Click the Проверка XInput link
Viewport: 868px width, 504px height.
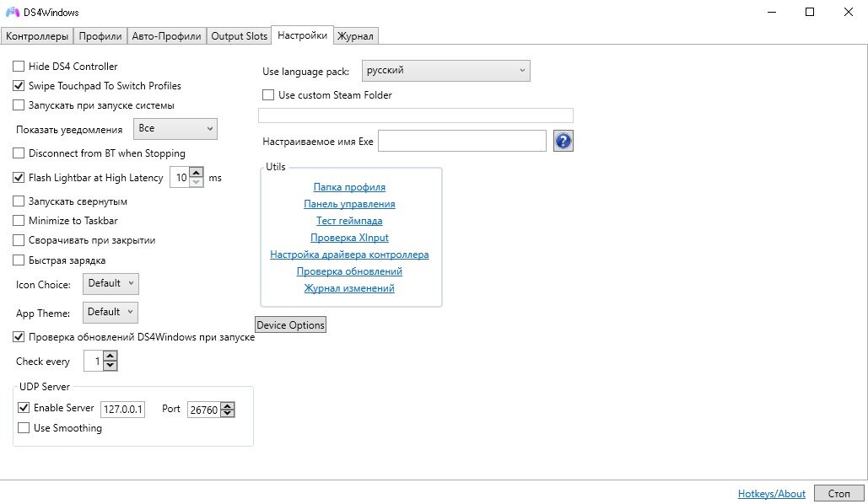pos(349,238)
